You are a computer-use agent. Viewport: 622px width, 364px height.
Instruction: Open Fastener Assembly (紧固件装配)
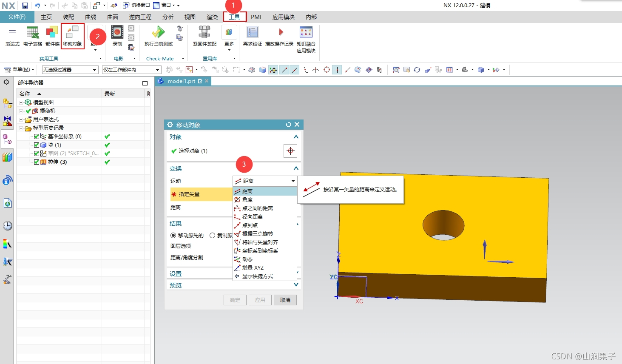pyautogui.click(x=204, y=36)
